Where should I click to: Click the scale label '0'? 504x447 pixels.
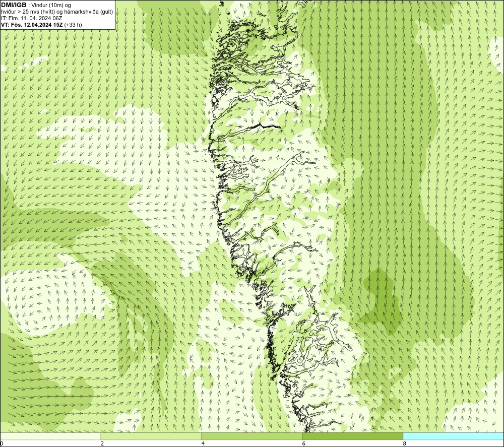[2, 444]
